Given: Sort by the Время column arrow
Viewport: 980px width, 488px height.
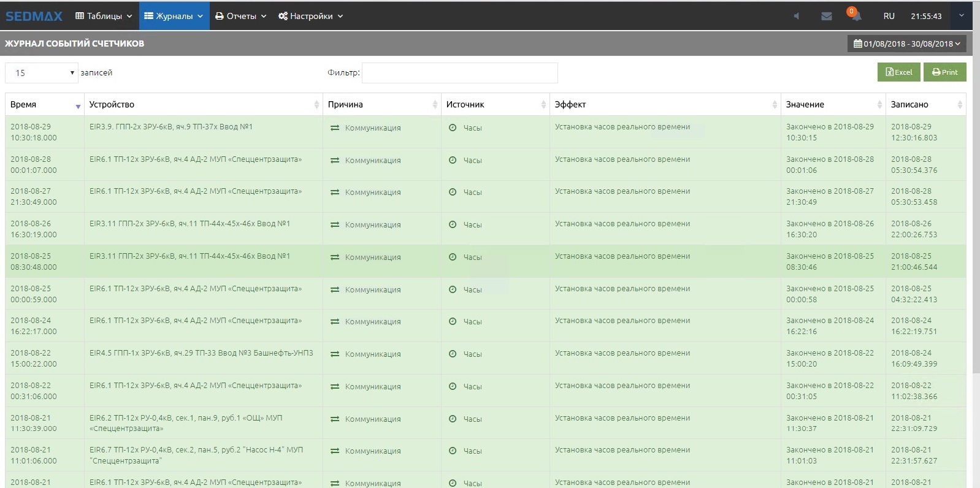Looking at the screenshot, I should click(78, 106).
